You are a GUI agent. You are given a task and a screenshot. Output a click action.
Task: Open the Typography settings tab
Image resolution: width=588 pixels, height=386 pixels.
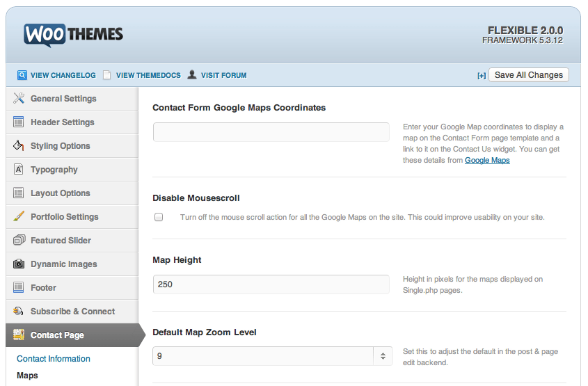click(x=54, y=170)
